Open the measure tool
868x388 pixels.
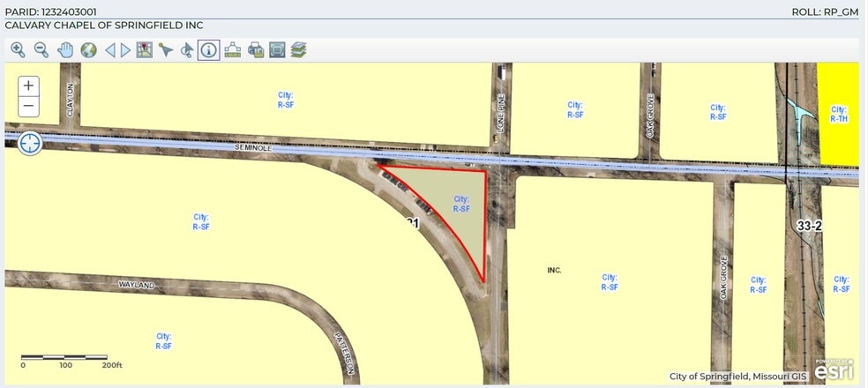233,50
